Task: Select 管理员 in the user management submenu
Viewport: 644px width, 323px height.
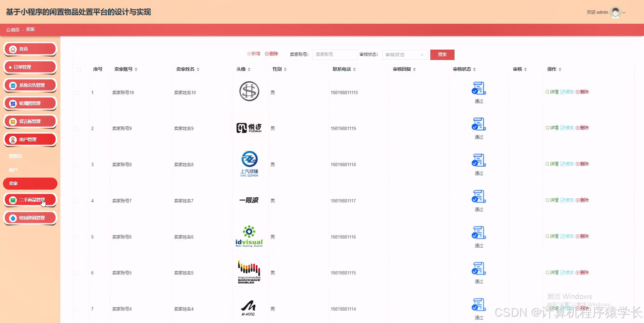Action: pyautogui.click(x=14, y=156)
